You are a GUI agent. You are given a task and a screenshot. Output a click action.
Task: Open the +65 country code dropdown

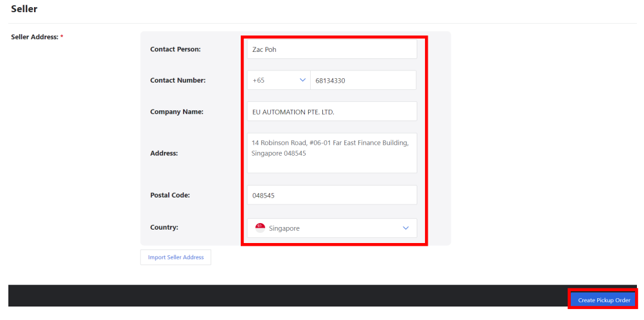279,80
